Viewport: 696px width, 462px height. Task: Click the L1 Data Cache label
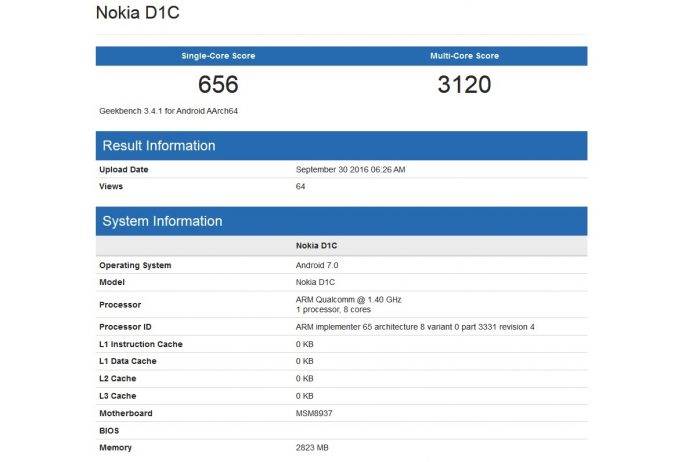click(128, 361)
